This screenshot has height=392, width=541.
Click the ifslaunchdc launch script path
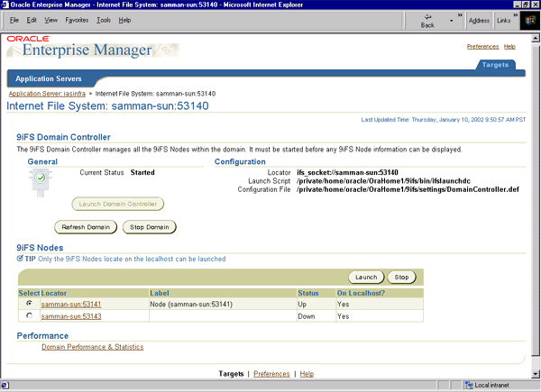coord(383,181)
